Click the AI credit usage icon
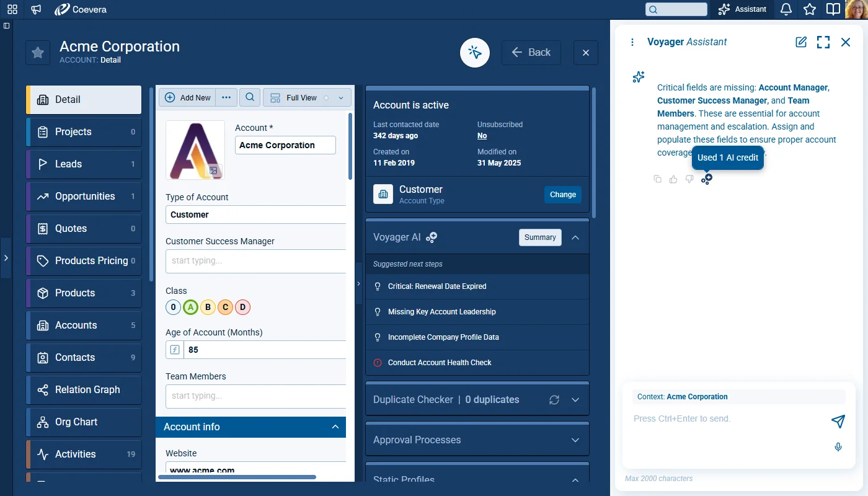868x496 pixels. click(707, 179)
